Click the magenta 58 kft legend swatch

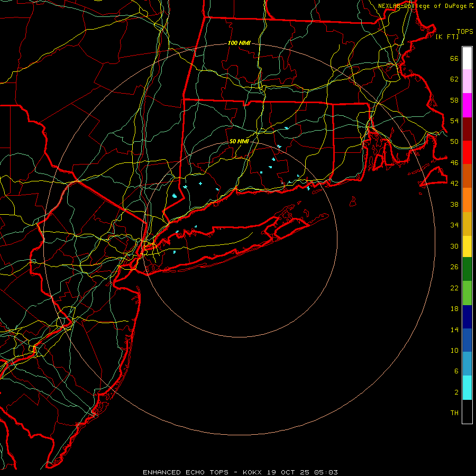point(467,105)
